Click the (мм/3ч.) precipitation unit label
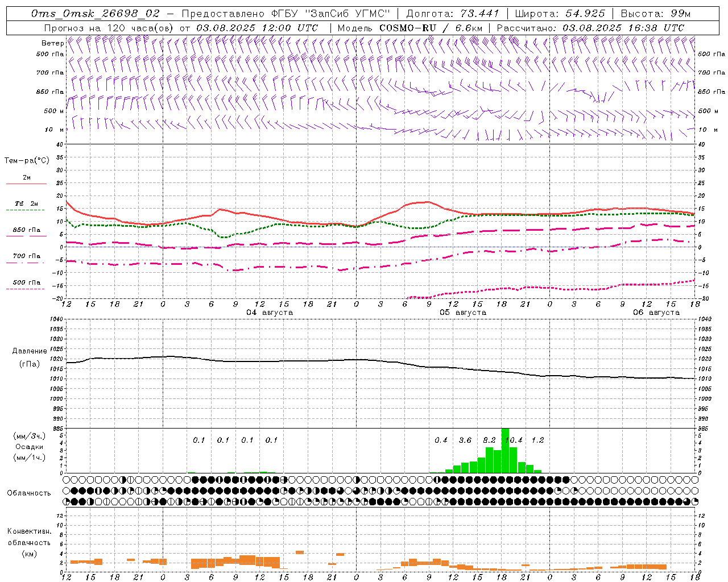Screen dimensions: 728x582 pos(30,436)
